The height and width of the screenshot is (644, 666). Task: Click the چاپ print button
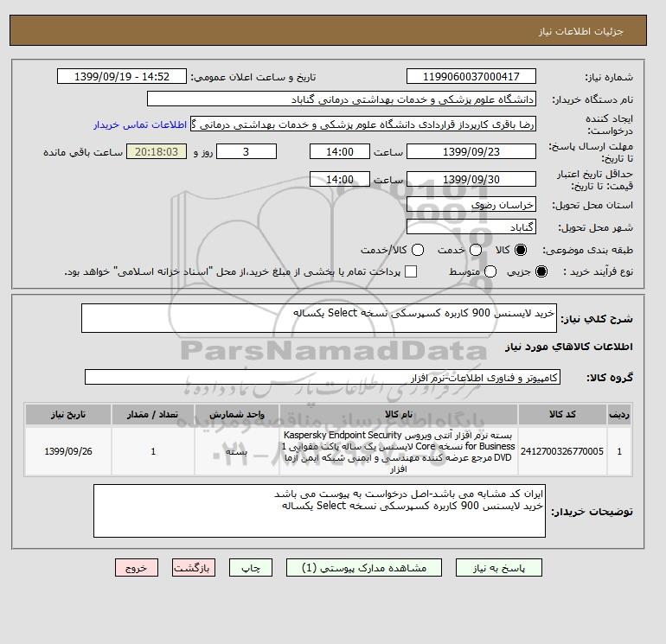[251, 568]
